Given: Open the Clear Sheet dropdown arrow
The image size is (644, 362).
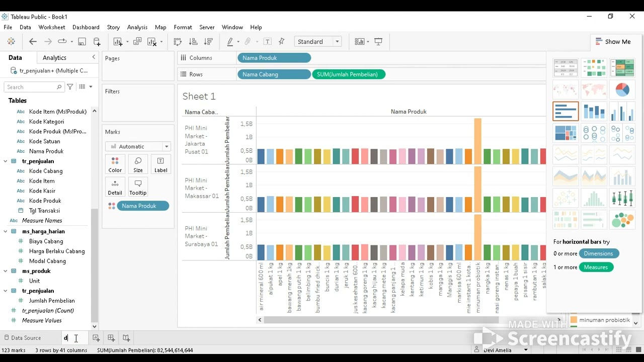Looking at the screenshot, I should [161, 42].
